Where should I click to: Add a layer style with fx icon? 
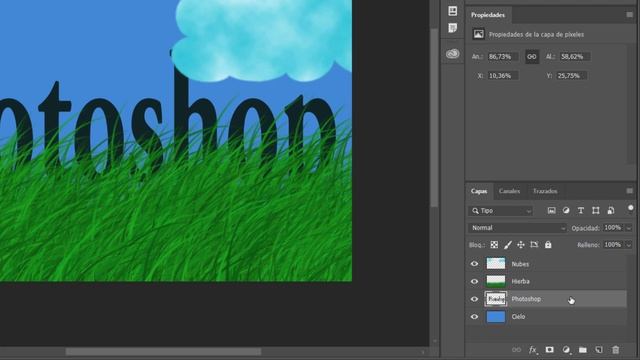[533, 350]
